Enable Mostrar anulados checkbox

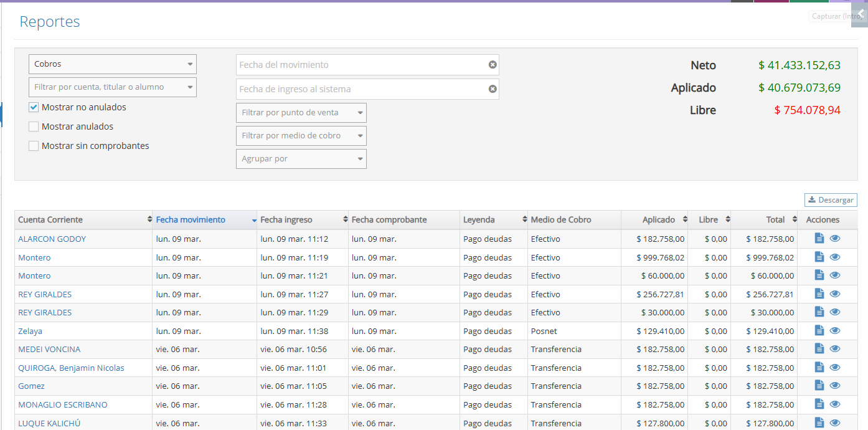[34, 127]
